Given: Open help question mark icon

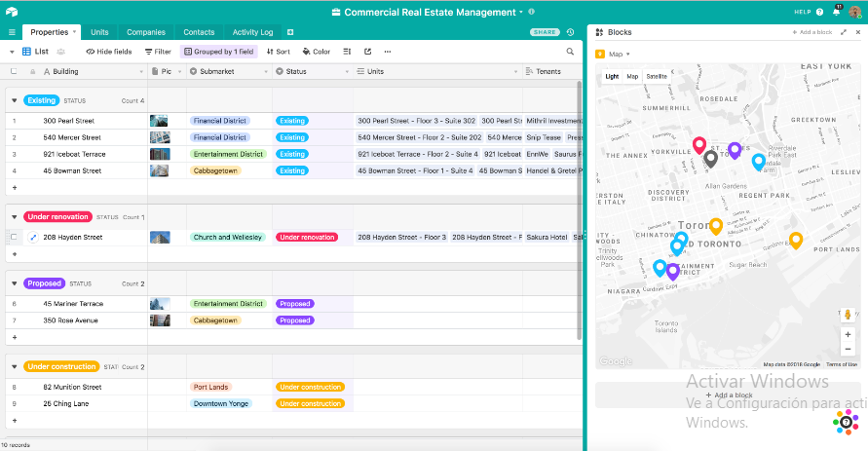Looking at the screenshot, I should (x=820, y=12).
